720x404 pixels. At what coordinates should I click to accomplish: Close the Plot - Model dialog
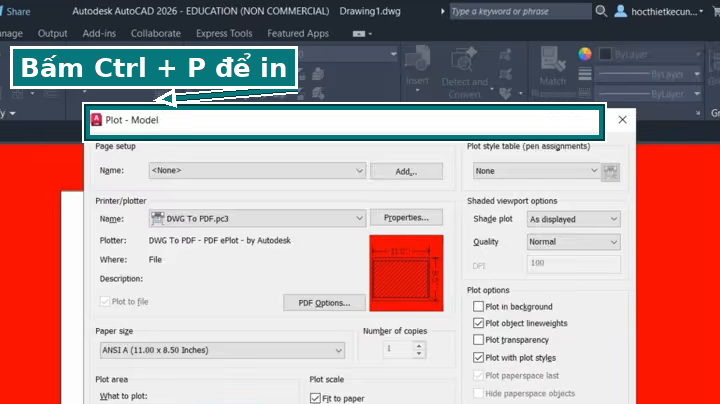pos(622,120)
